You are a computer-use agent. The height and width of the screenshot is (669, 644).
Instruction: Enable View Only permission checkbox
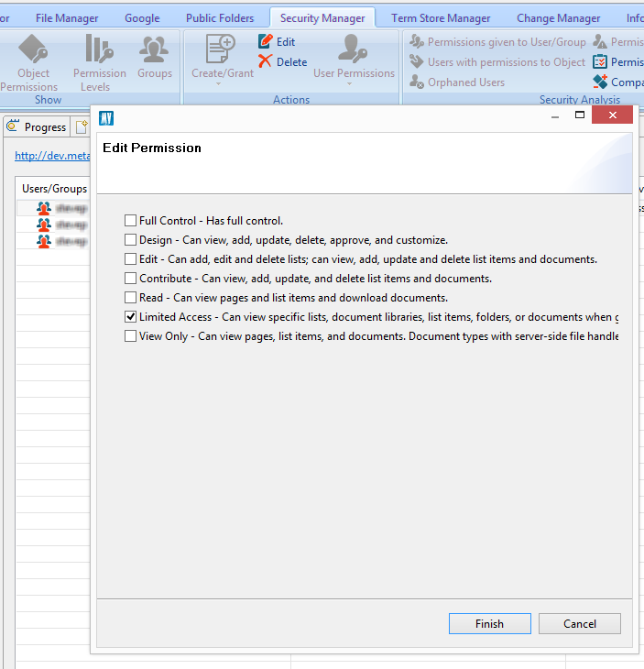coord(130,336)
